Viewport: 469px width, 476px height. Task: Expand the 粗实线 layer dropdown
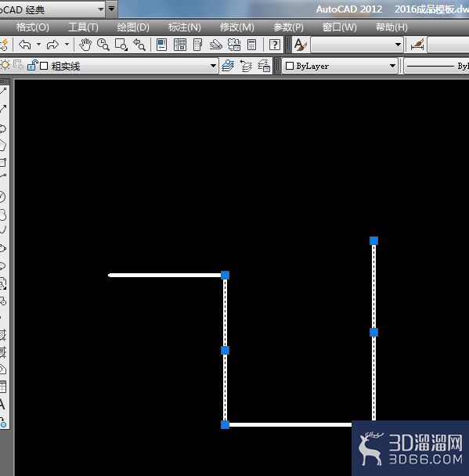213,66
